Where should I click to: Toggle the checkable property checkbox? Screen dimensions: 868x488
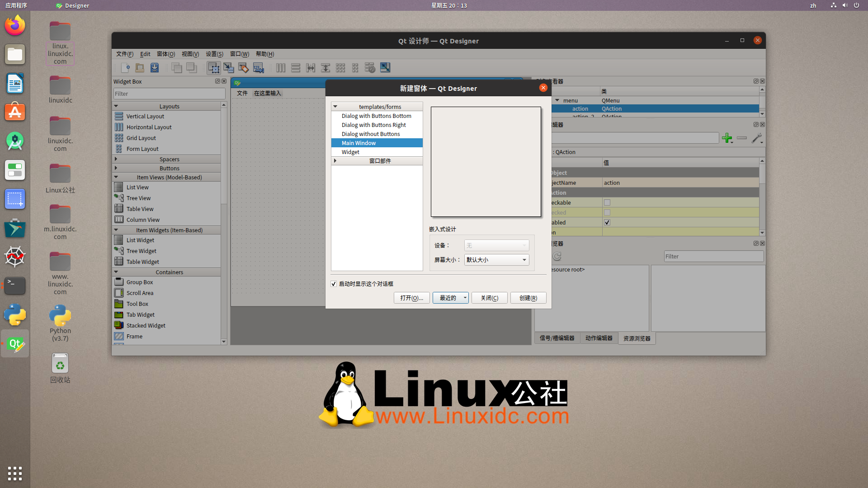click(x=607, y=203)
